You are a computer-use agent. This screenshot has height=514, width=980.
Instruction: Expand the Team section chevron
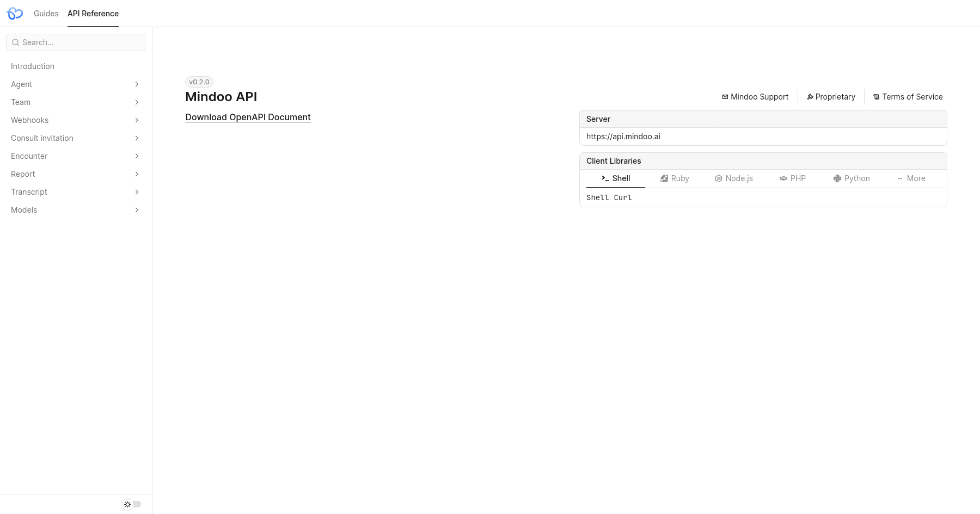pyautogui.click(x=137, y=102)
